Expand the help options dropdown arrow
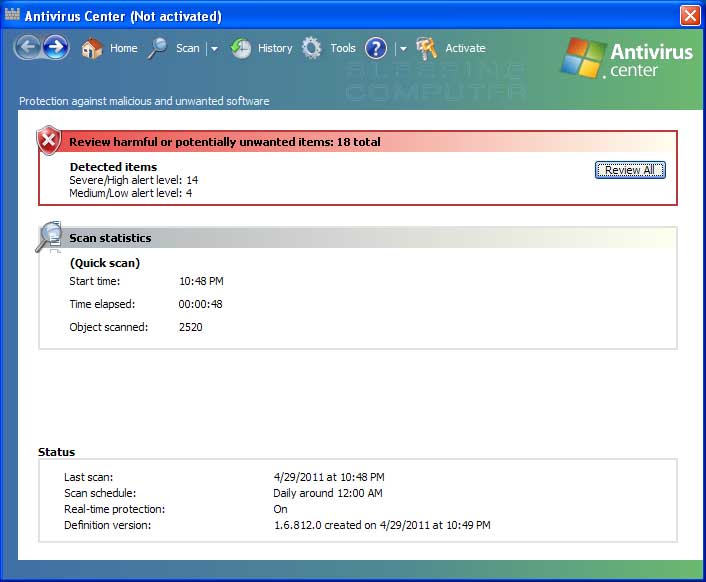706x582 pixels. [403, 49]
